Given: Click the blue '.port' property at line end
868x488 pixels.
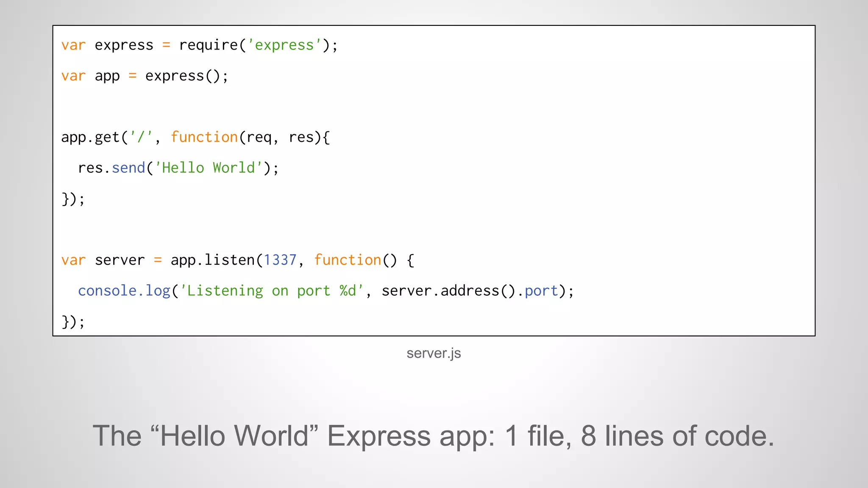Looking at the screenshot, I should (541, 291).
